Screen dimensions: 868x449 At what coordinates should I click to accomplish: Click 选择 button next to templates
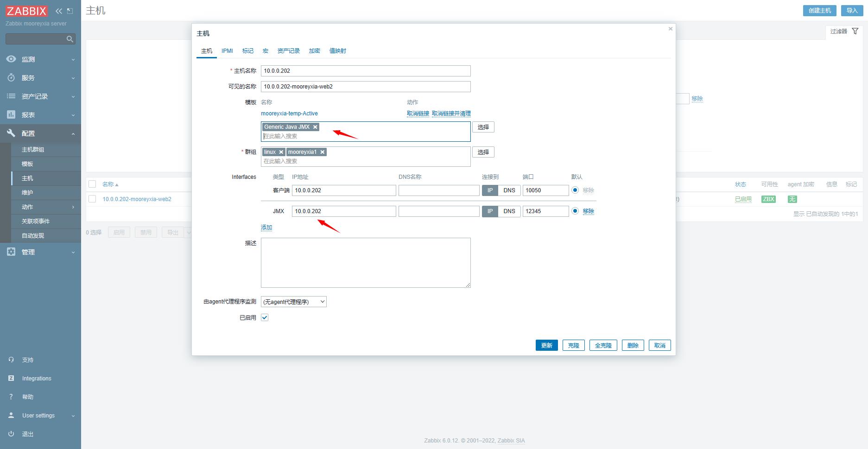(483, 127)
